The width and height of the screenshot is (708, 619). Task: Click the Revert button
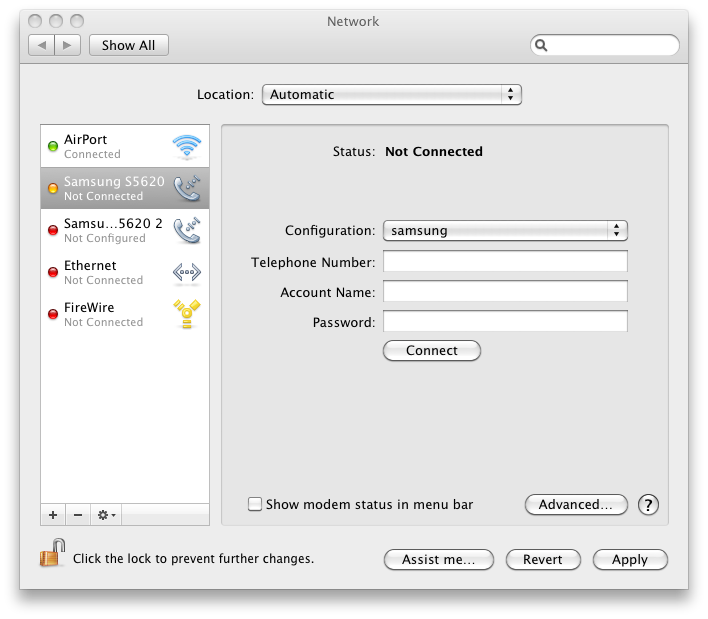coord(543,559)
